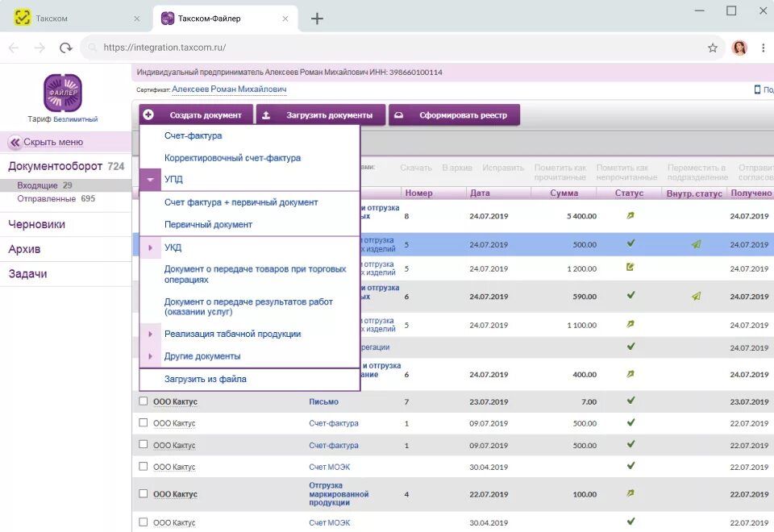
Task: Click the Исправить toolbar action
Action: (503, 168)
